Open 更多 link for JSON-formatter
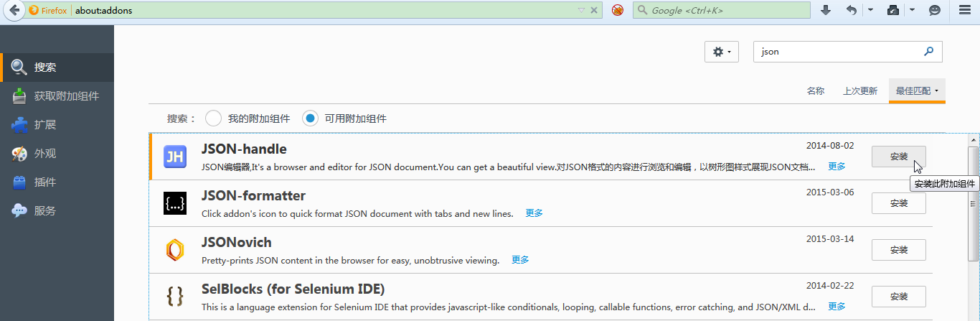 pyautogui.click(x=534, y=213)
